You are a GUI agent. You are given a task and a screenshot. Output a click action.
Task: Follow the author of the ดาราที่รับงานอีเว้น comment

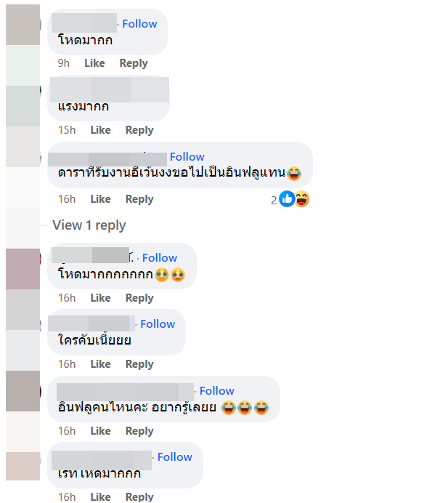coord(187,157)
